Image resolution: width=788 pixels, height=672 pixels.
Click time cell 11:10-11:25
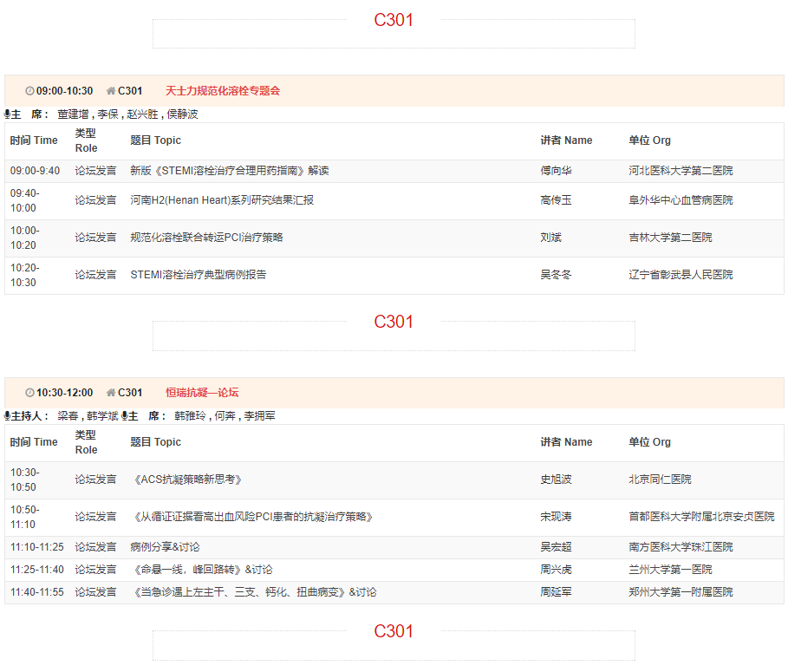point(36,547)
